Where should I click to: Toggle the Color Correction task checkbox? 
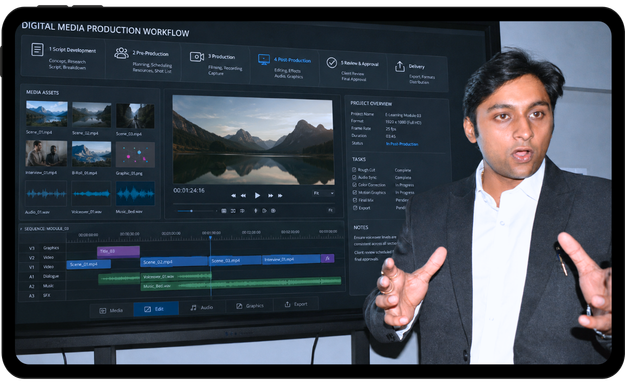pyautogui.click(x=354, y=185)
